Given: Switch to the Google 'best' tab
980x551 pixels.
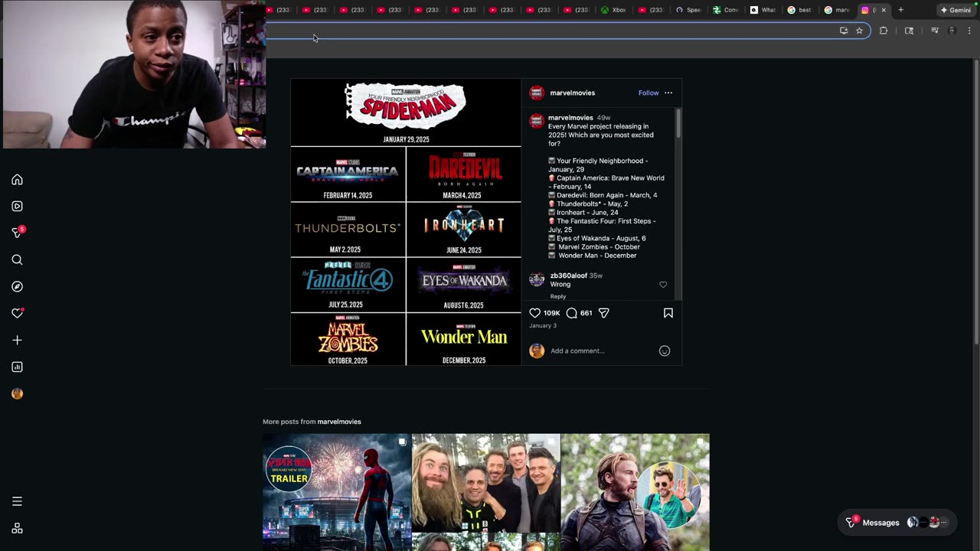Looking at the screenshot, I should pos(800,10).
